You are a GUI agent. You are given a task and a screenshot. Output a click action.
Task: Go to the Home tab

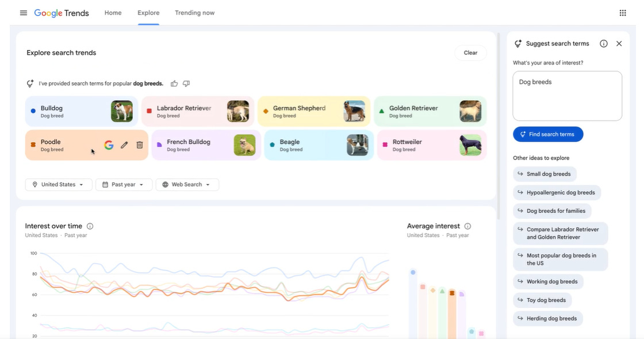tap(113, 13)
